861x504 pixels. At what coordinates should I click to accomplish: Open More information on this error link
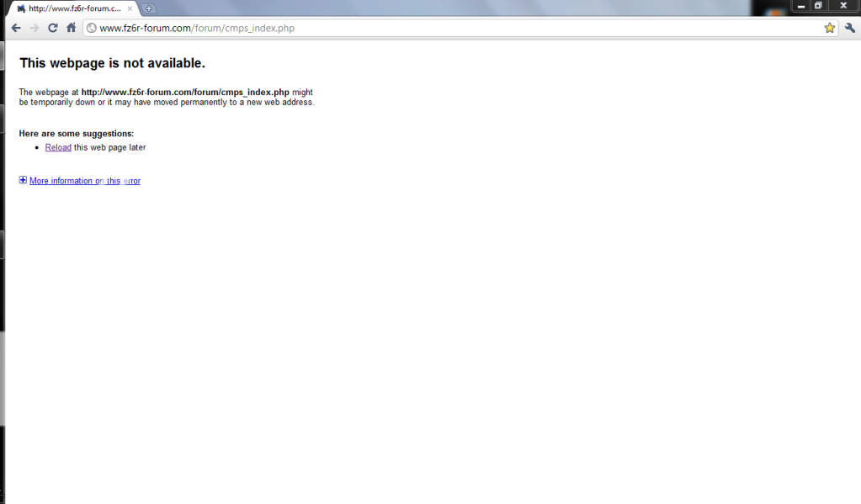(x=84, y=181)
